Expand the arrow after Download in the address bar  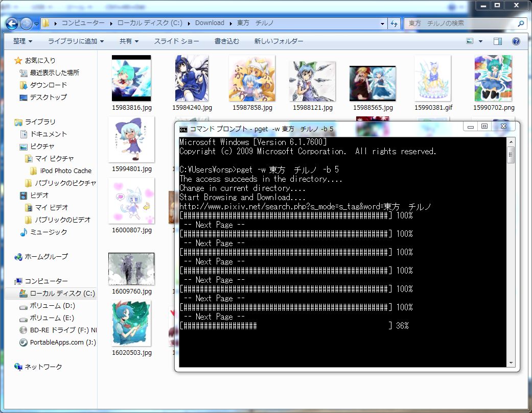click(x=230, y=23)
